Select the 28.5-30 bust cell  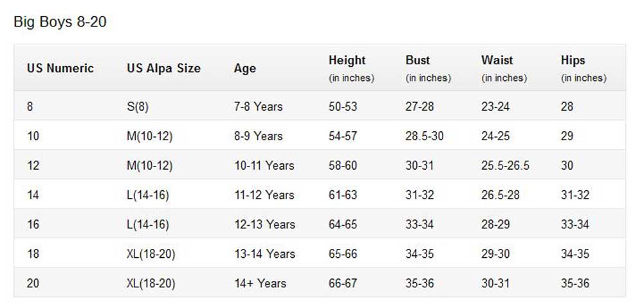(x=425, y=136)
